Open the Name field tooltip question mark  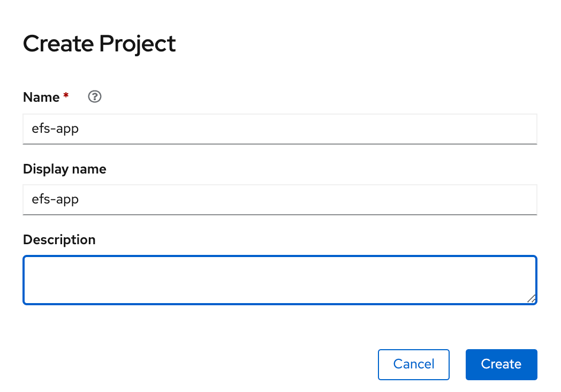click(x=94, y=97)
